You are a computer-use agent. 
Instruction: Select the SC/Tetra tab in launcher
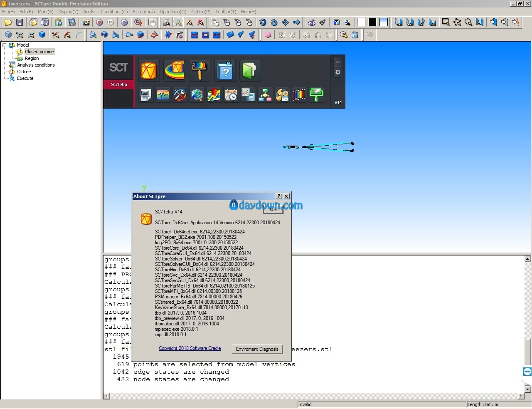pos(119,84)
